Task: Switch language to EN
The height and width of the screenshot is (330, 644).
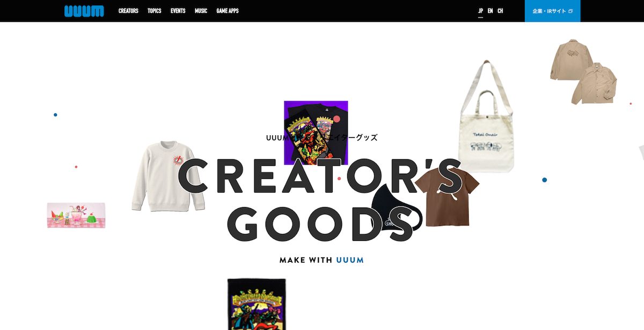Action: pyautogui.click(x=490, y=11)
